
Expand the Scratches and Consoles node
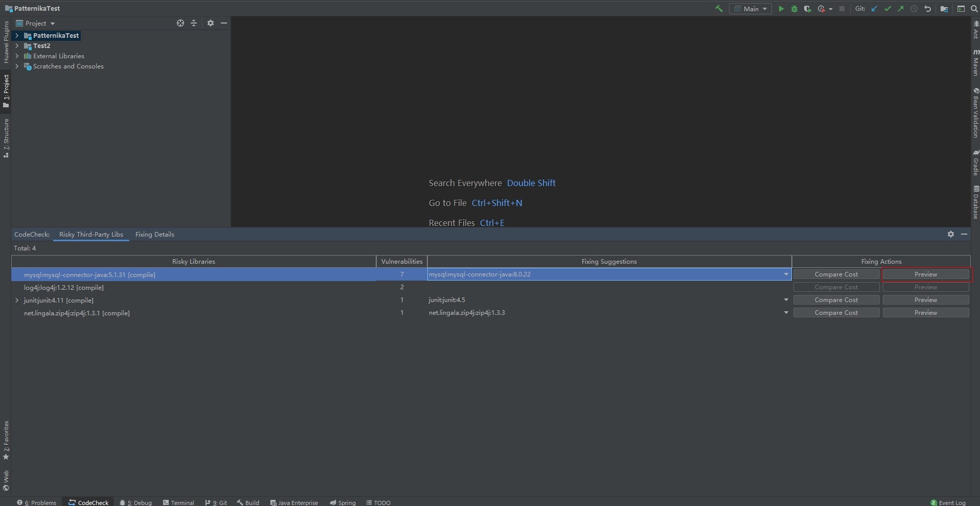pos(17,66)
